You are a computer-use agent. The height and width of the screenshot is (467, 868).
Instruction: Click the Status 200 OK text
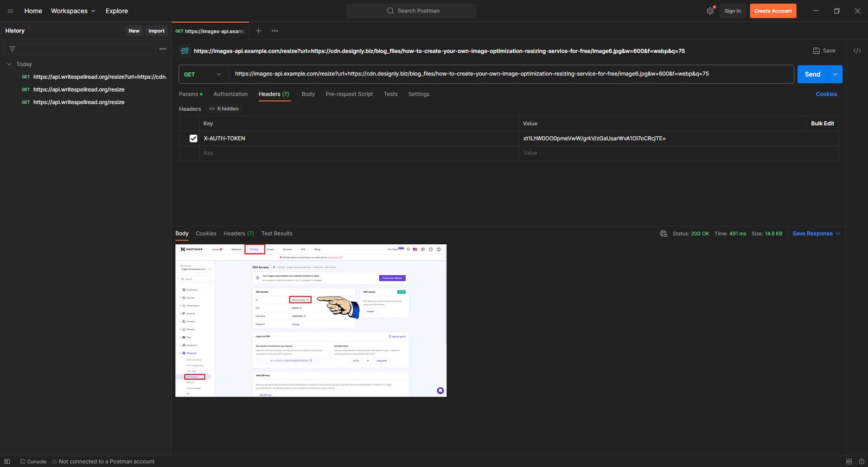click(691, 233)
